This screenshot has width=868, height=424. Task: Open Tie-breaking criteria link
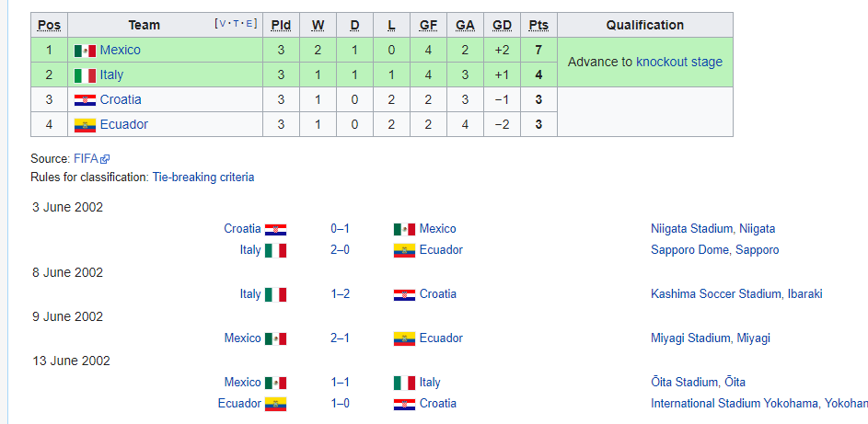[203, 177]
